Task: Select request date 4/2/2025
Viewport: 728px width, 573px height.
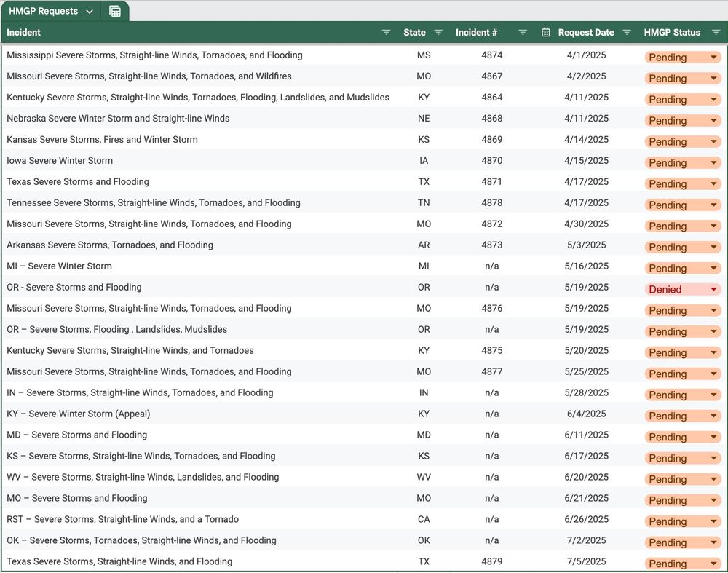Action: pyautogui.click(x=586, y=76)
